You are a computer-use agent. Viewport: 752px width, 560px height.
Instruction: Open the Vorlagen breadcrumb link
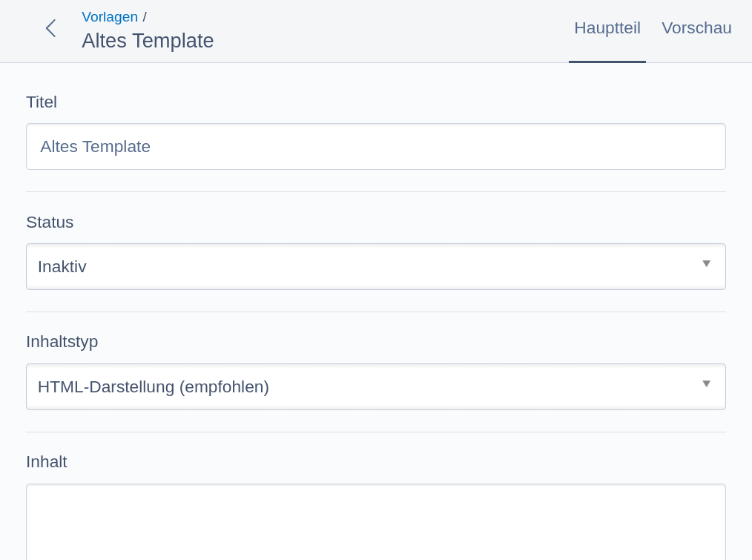tap(110, 17)
